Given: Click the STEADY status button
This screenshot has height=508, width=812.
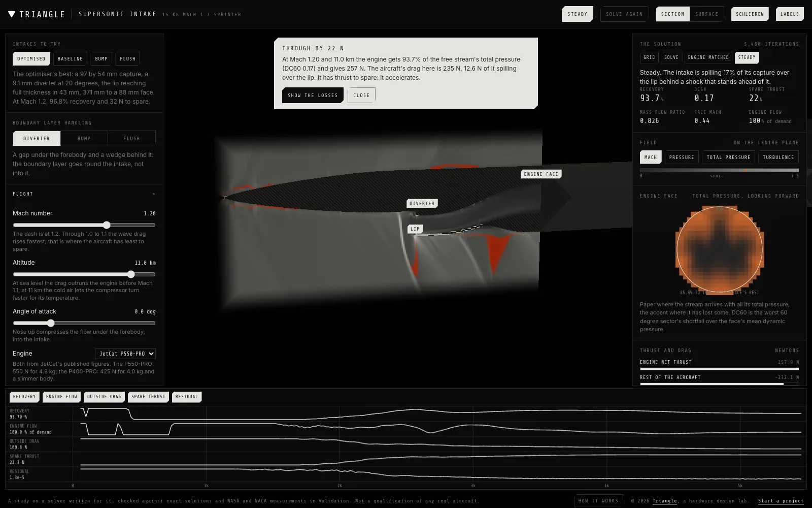Looking at the screenshot, I should pos(578,14).
